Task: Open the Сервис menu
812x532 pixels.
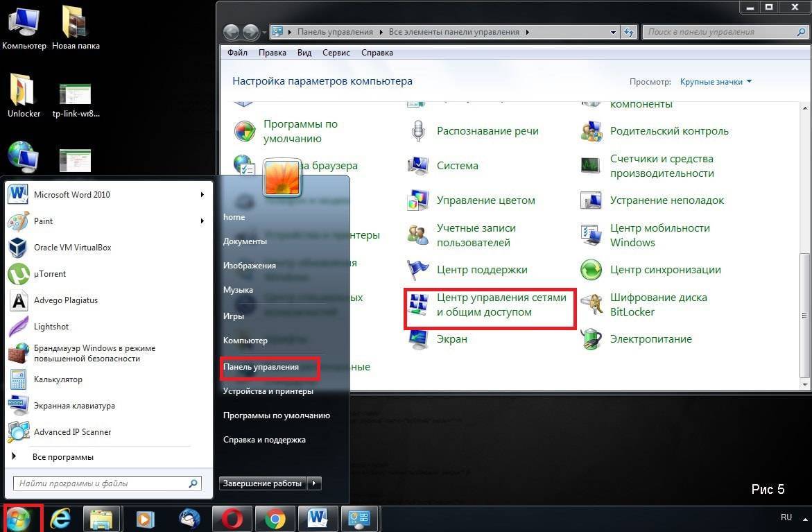Action: pyautogui.click(x=336, y=53)
